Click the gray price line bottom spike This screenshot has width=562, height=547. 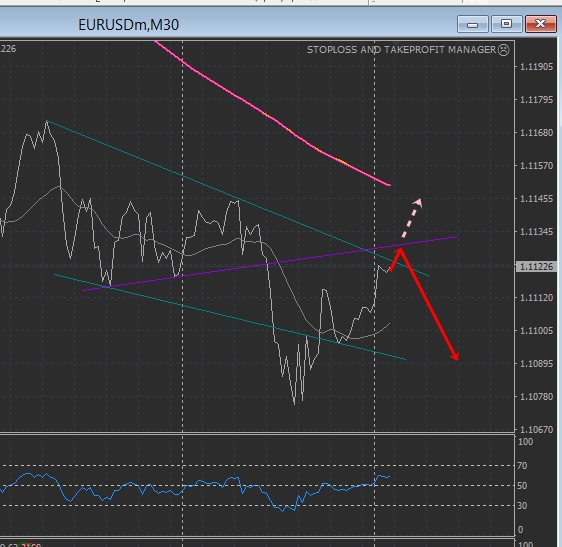pyautogui.click(x=294, y=402)
